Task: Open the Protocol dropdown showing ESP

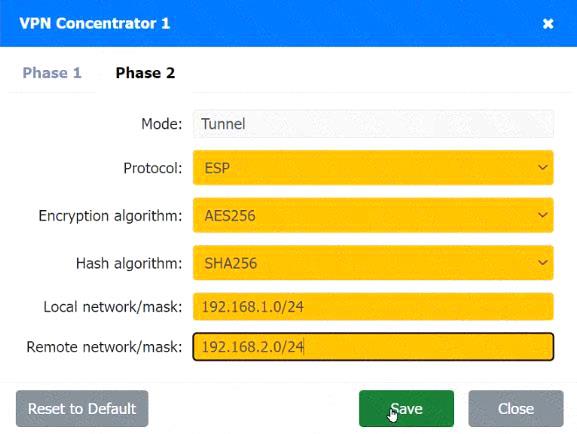Action: click(x=373, y=167)
